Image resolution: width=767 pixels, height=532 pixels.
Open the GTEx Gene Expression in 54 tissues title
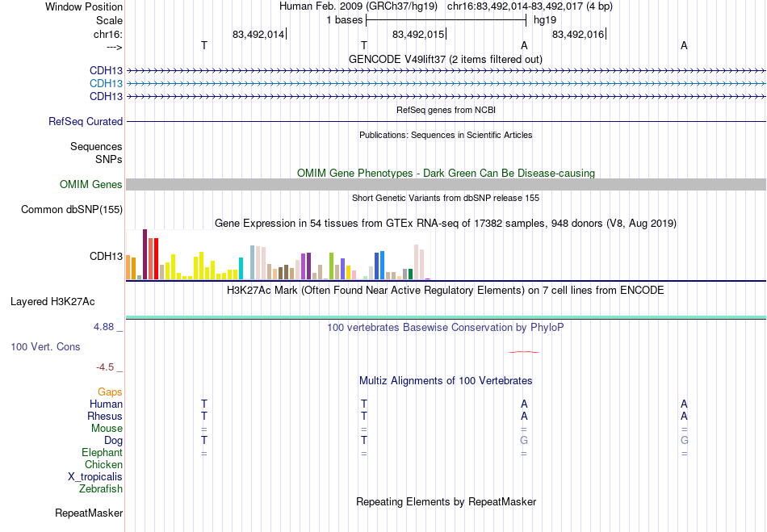[x=446, y=224]
